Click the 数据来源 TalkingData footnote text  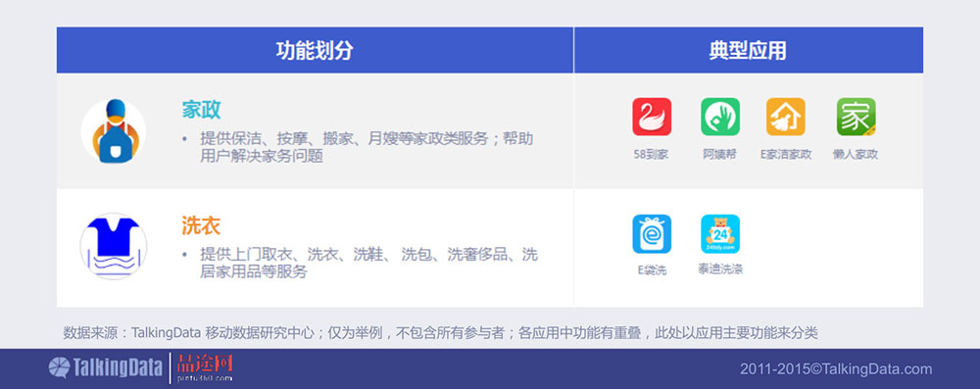[x=441, y=333]
